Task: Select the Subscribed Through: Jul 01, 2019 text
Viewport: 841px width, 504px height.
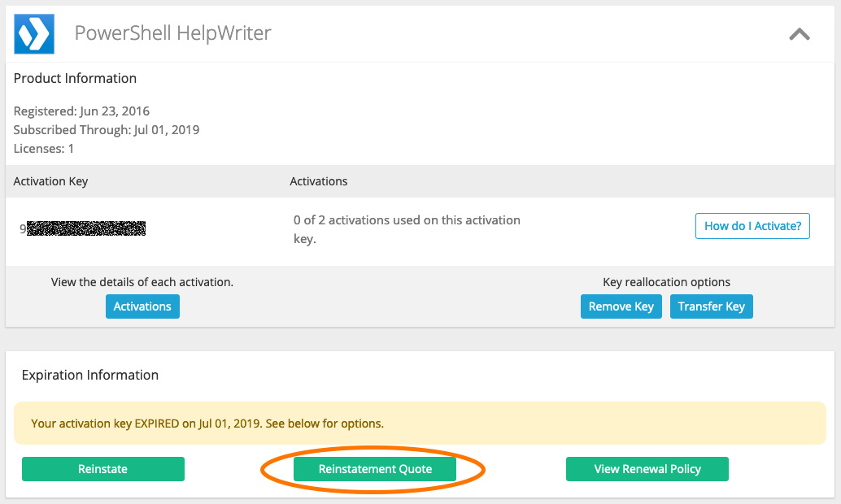Action: pos(107,130)
